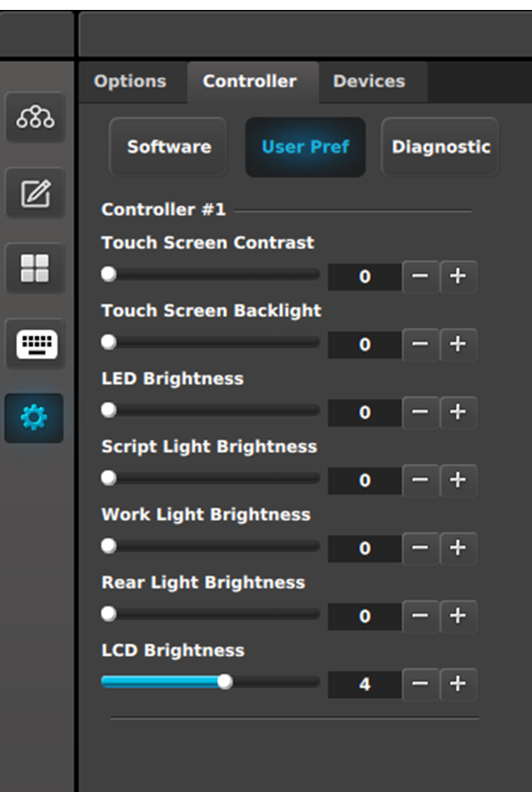532x792 pixels.
Task: Click the LCD Brightness slider handle
Action: click(225, 682)
